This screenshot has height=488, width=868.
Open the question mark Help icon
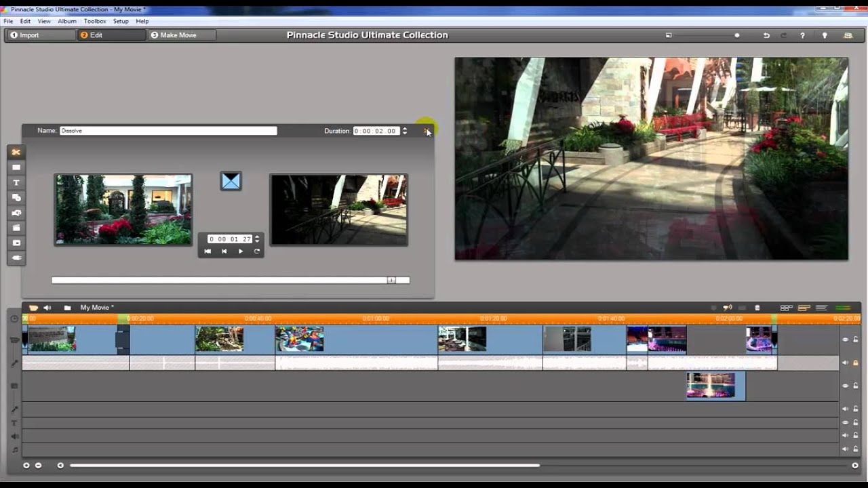[x=802, y=35]
